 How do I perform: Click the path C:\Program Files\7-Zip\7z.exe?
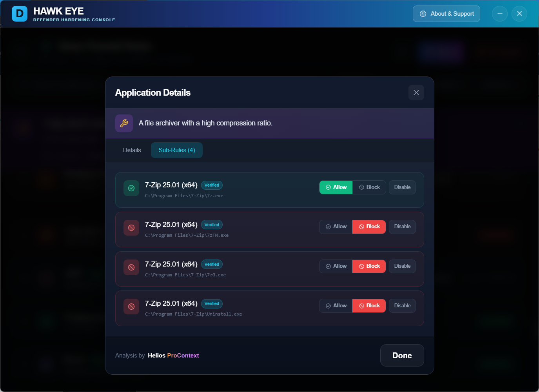coord(184,196)
